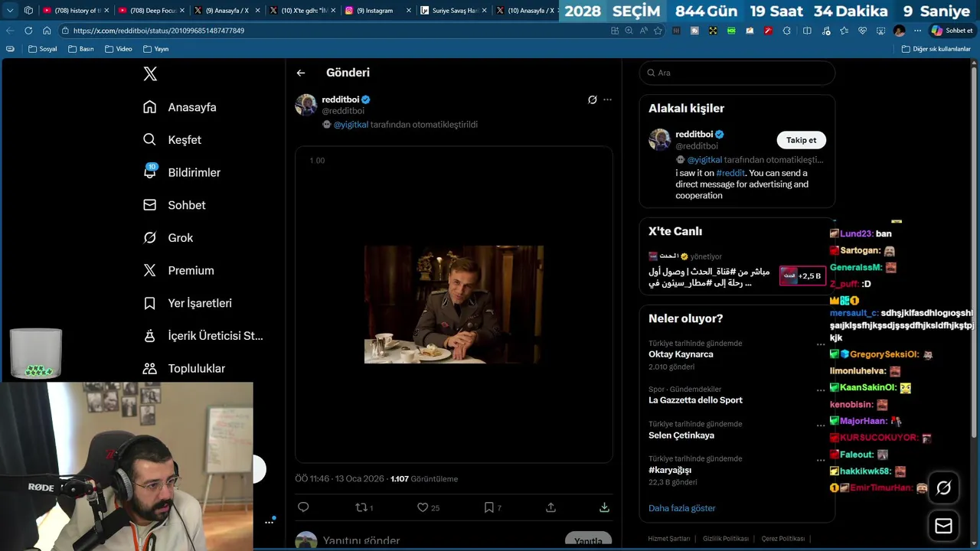Open the Oktay Kaynarca trending topic
This screenshot has width=980, height=551.
click(681, 354)
